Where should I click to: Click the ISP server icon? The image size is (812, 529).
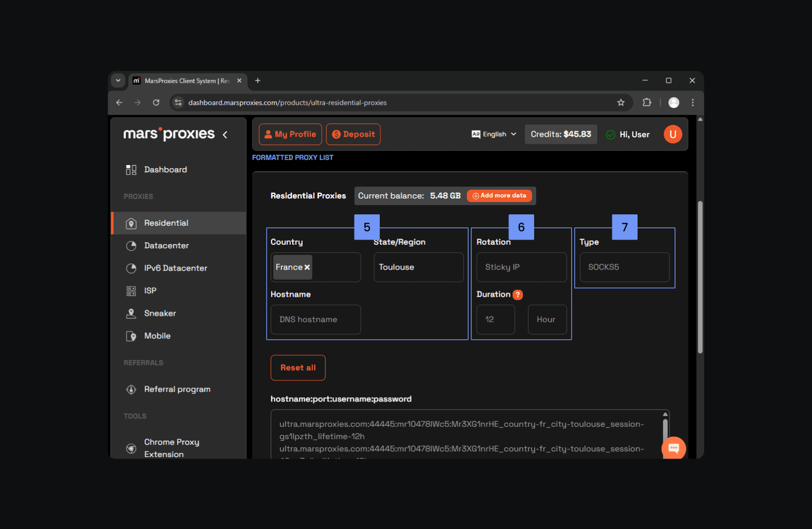(x=131, y=291)
